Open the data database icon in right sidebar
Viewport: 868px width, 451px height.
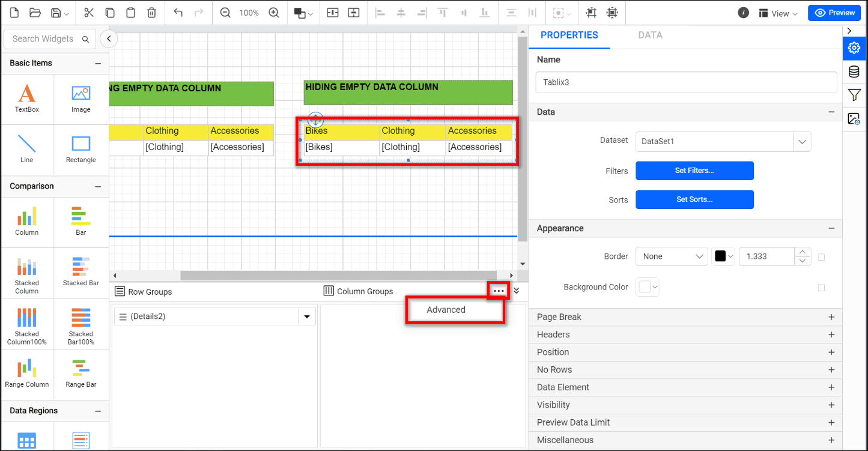coord(854,72)
